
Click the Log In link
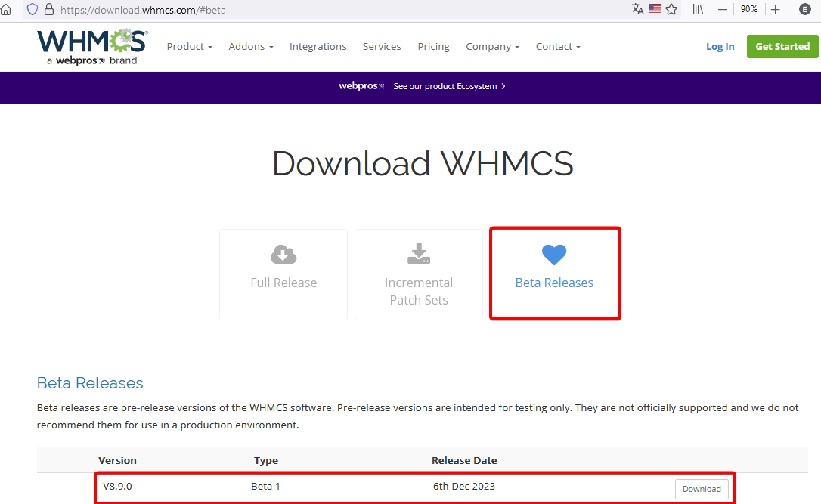[720, 47]
